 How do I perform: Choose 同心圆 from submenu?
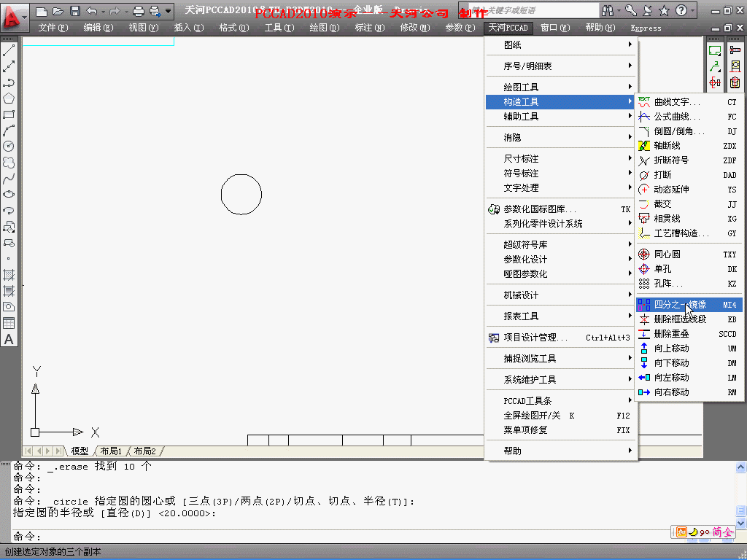click(x=690, y=254)
